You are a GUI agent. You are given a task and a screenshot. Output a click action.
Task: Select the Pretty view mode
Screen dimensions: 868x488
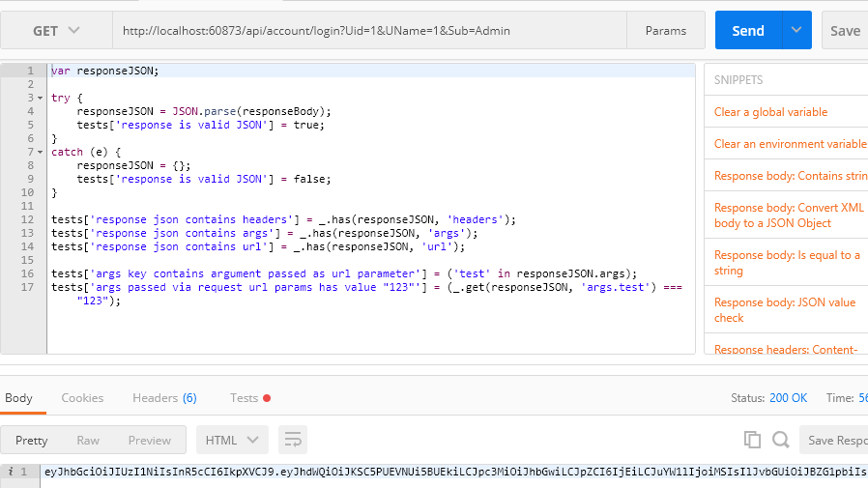pos(32,440)
